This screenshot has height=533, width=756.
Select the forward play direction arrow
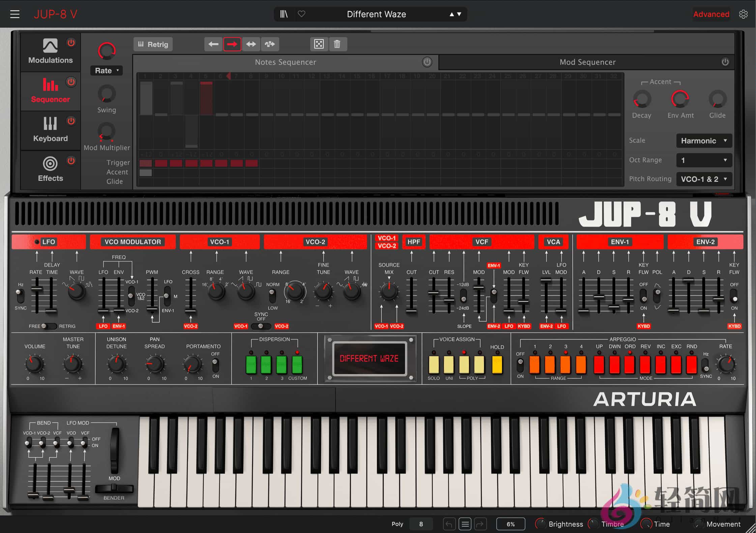click(x=232, y=44)
